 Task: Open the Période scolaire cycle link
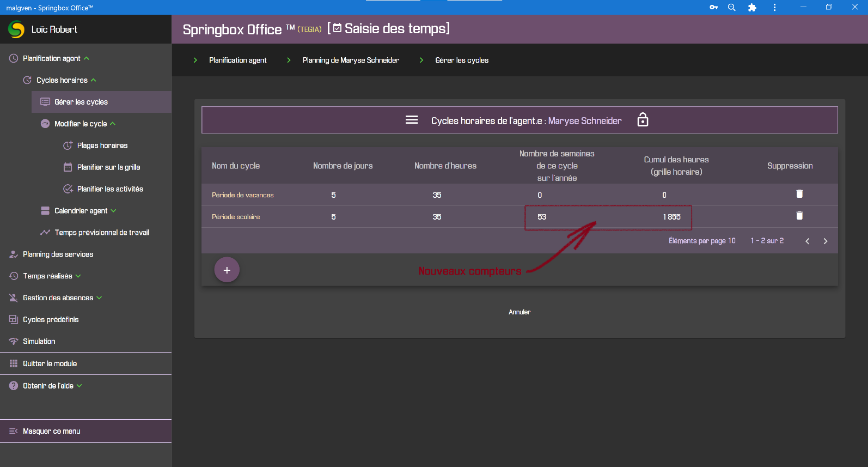tap(236, 217)
